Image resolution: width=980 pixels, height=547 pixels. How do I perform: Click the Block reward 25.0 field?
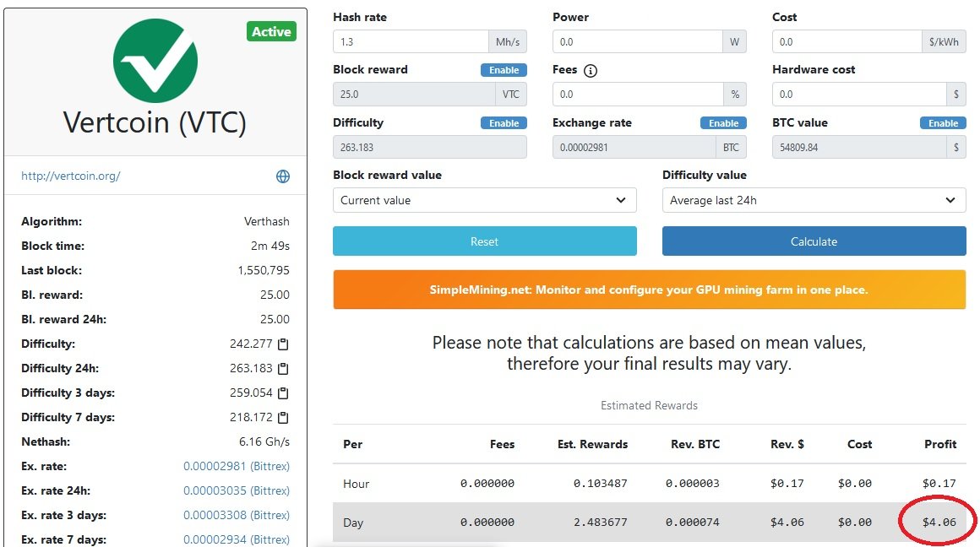pyautogui.click(x=414, y=95)
